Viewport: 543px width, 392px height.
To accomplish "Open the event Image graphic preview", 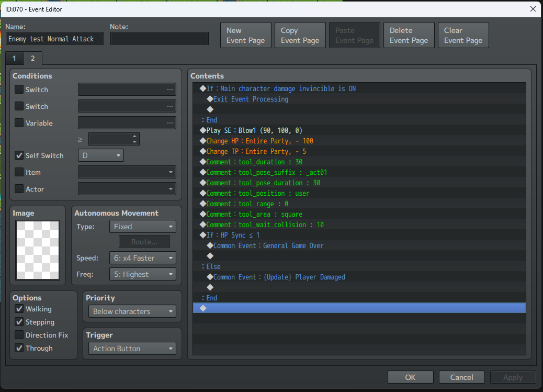I will pos(38,250).
